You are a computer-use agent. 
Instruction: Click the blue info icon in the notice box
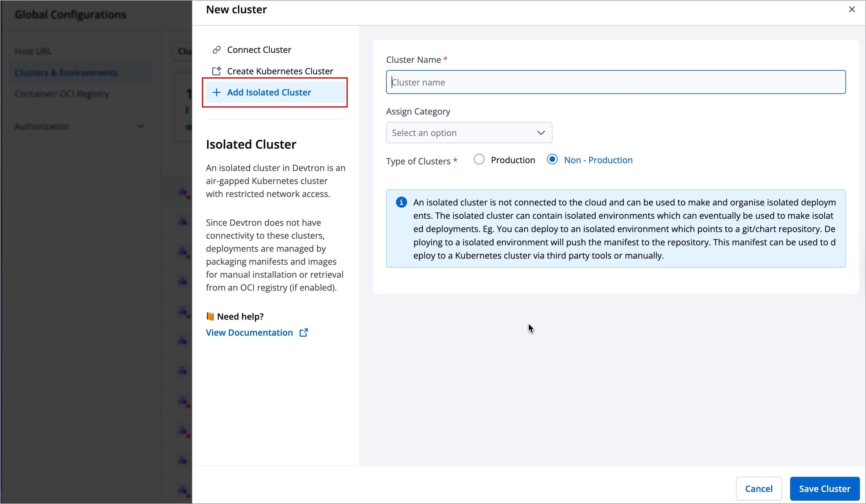pyautogui.click(x=401, y=202)
